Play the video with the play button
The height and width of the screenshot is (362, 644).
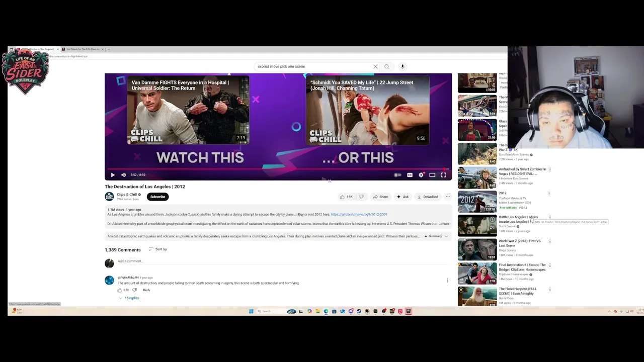[x=113, y=175]
